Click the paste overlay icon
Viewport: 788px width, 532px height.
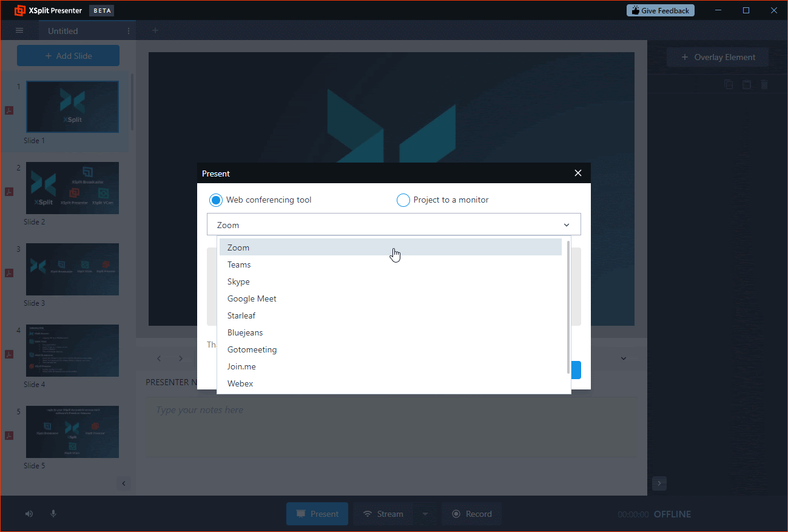coord(747,85)
